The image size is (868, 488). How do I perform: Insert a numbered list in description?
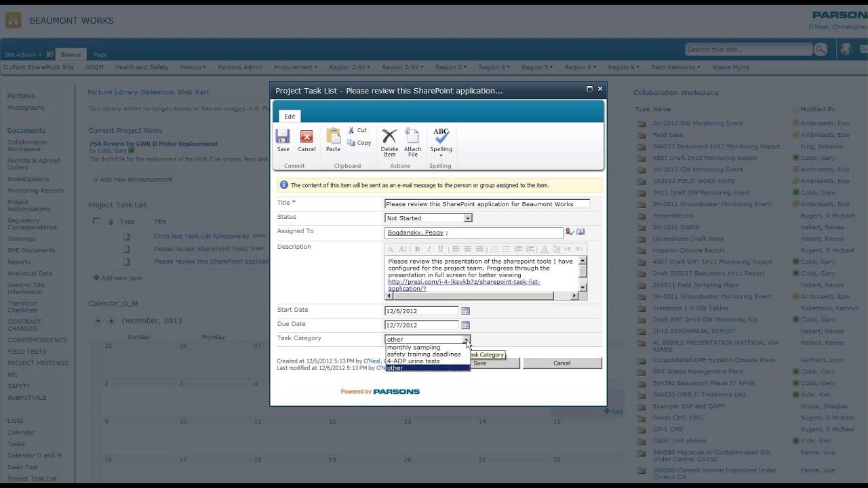(x=494, y=249)
